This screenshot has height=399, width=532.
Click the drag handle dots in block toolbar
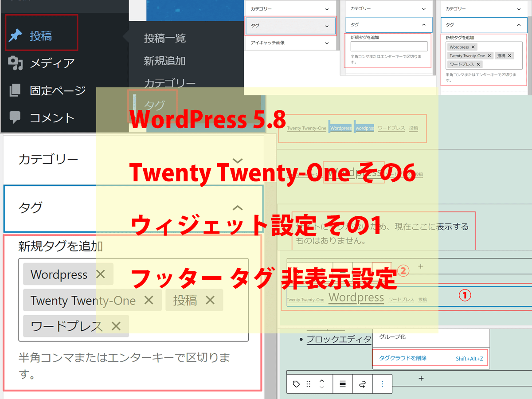tap(309, 384)
